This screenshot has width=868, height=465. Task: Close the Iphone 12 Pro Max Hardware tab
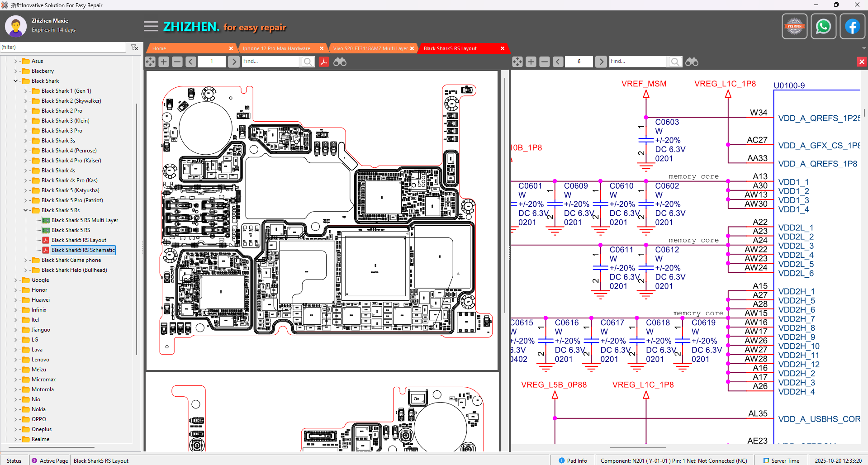(x=322, y=48)
